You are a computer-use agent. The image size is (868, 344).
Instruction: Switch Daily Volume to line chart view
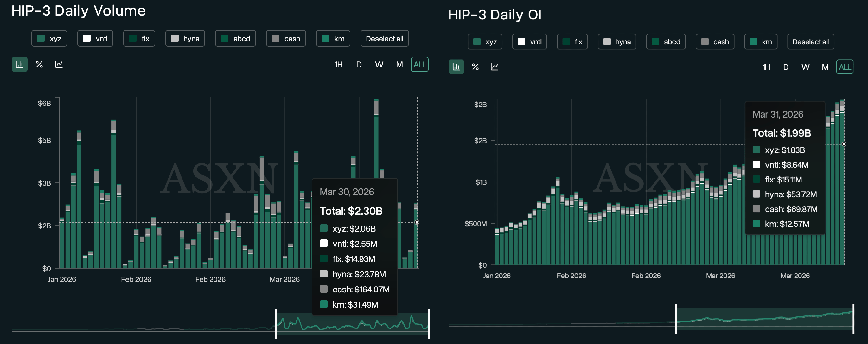59,64
